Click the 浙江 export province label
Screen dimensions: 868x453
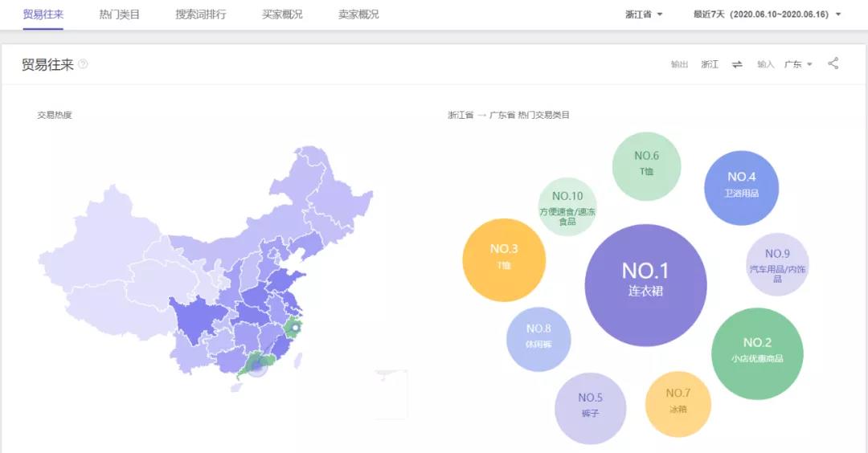[x=710, y=64]
